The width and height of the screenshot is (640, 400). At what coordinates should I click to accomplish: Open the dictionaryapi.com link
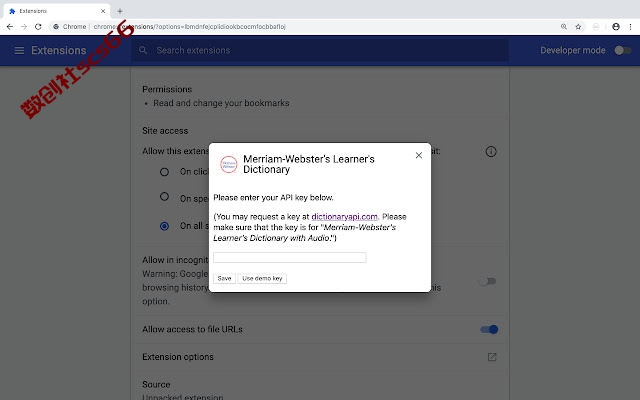[x=344, y=217]
